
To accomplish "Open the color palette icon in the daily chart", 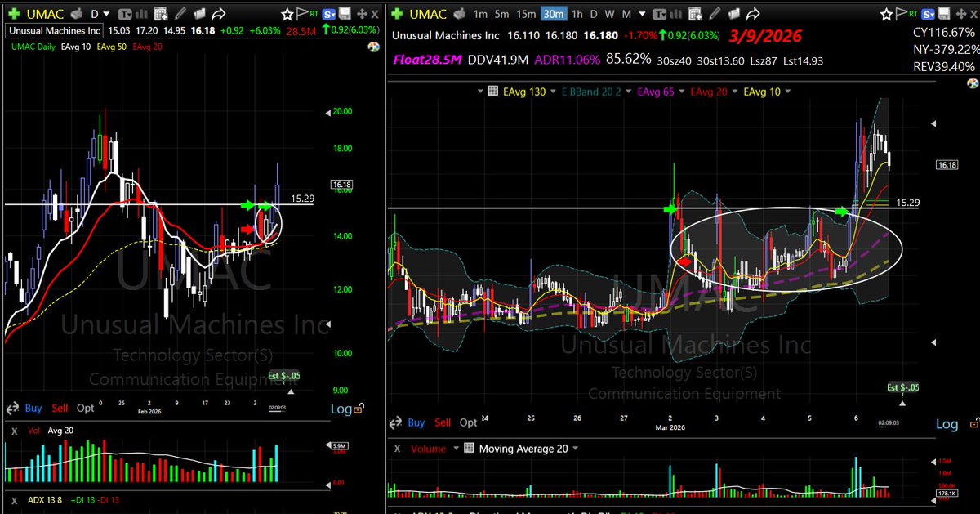I will click(373, 47).
